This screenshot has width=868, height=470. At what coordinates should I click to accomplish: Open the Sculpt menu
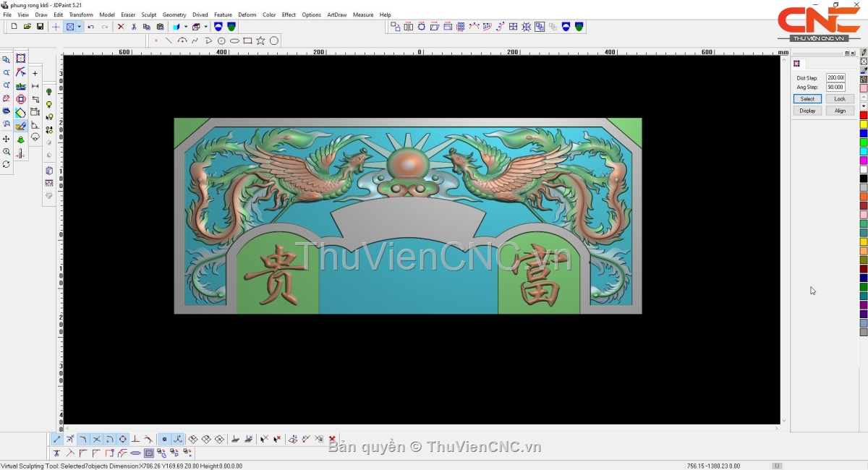(148, 14)
